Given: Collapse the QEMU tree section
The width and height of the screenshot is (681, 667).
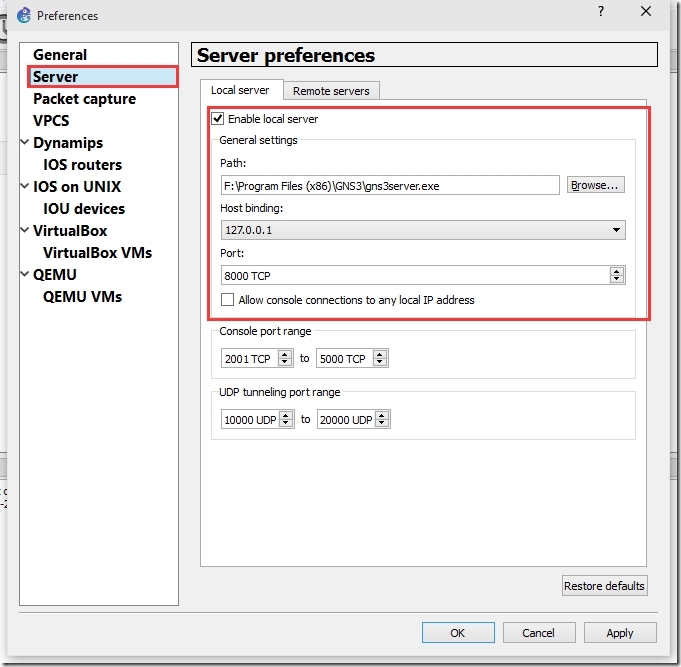Looking at the screenshot, I should tap(25, 274).
